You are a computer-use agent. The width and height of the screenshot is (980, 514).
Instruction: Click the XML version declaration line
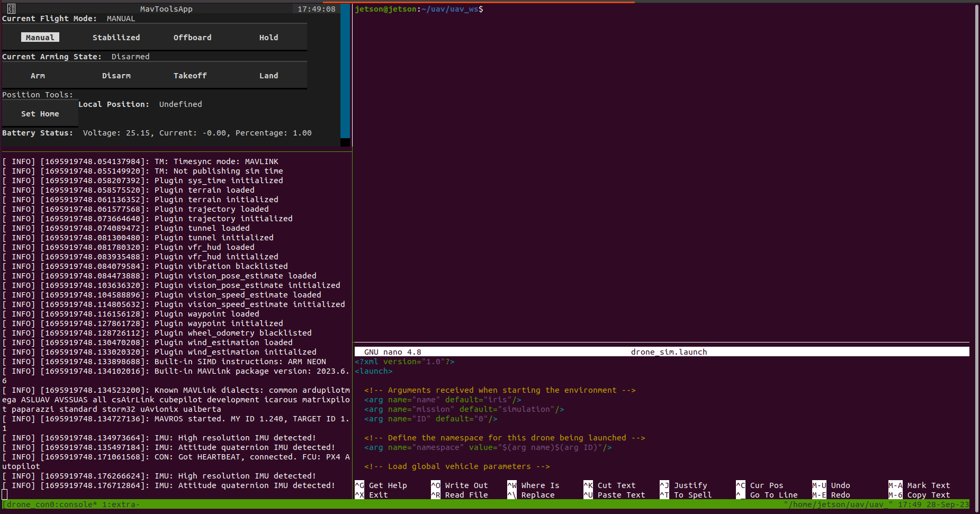pos(404,362)
